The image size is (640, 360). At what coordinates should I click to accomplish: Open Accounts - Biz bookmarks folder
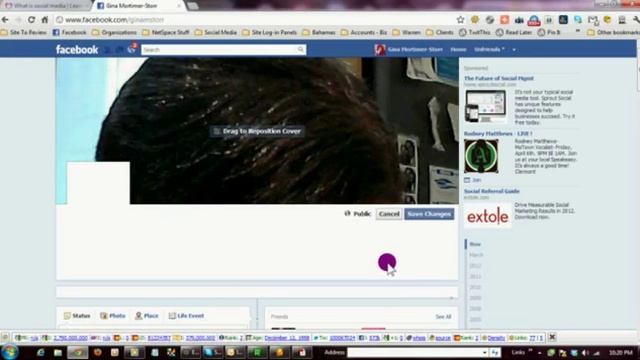point(364,32)
